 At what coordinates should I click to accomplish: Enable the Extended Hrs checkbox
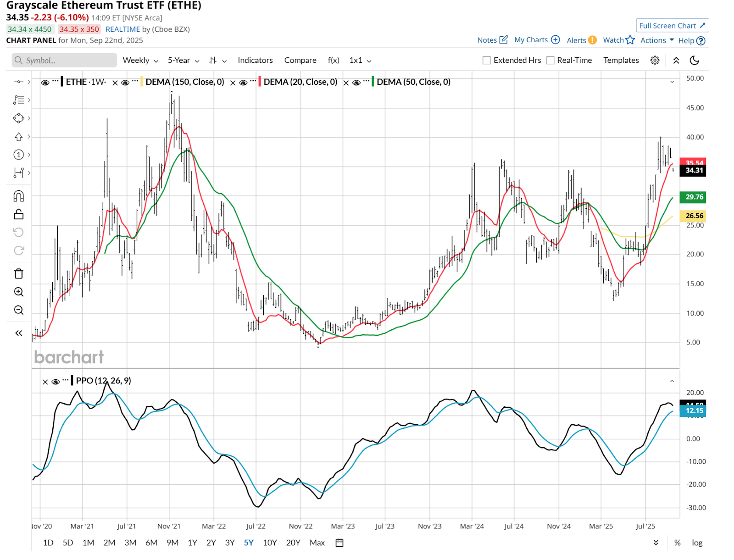[x=487, y=60]
